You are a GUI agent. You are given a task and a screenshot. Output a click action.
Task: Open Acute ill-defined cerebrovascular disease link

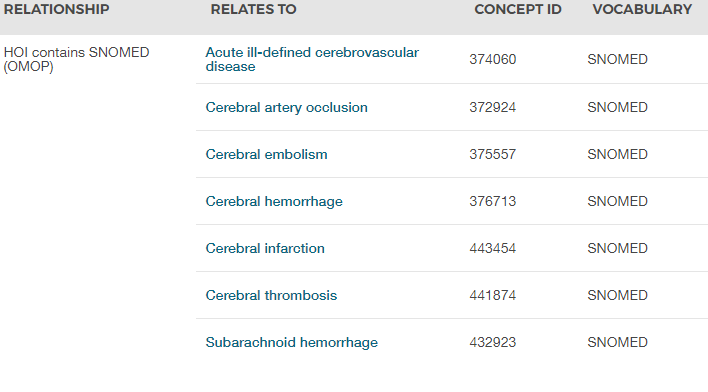click(x=312, y=59)
